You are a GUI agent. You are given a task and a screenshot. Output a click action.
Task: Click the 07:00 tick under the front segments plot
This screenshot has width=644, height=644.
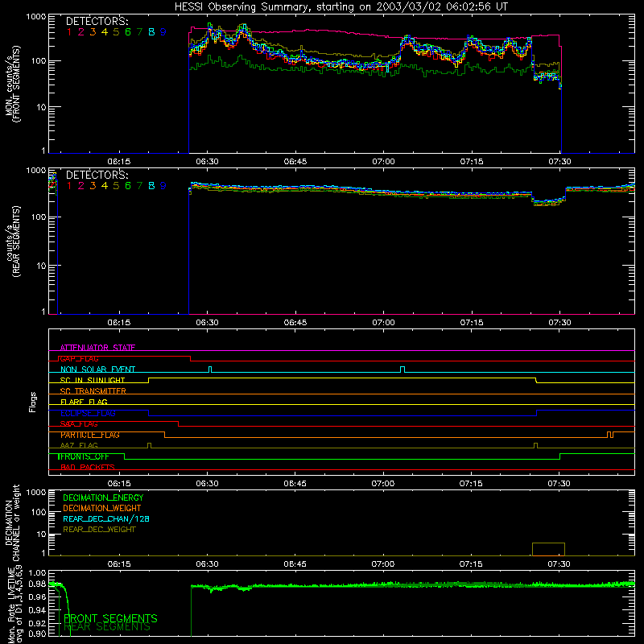(384, 162)
